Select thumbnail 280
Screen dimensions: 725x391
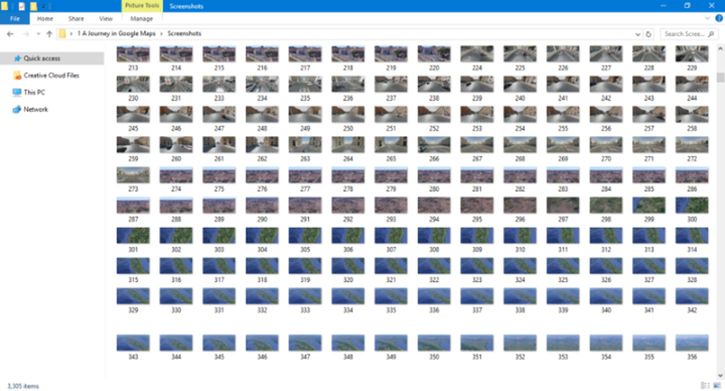tap(434, 175)
